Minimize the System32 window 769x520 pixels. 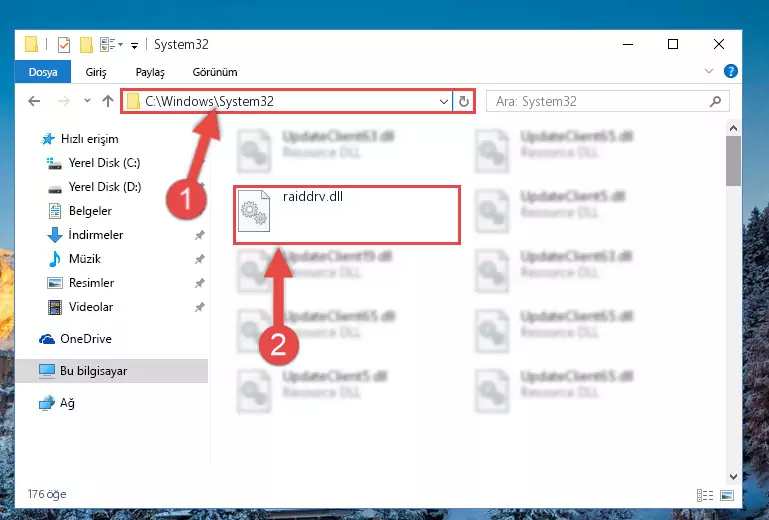click(628, 44)
